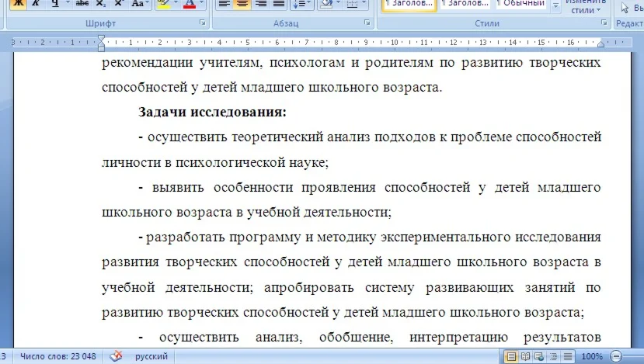Change language русский in status bar

(x=151, y=356)
